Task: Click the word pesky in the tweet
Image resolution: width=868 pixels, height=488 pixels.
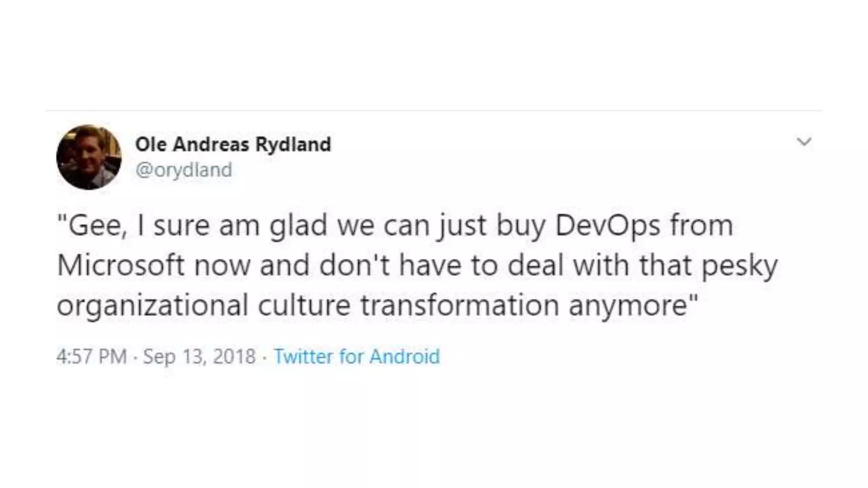Action: (740, 266)
